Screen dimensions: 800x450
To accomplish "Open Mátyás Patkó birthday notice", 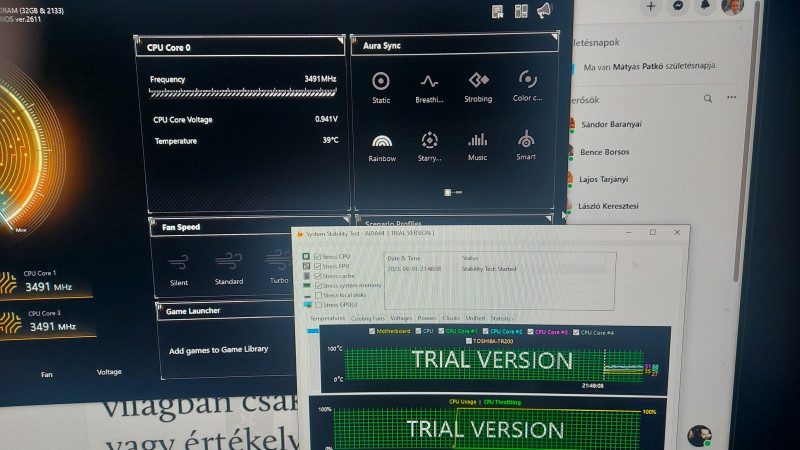I will tap(650, 66).
